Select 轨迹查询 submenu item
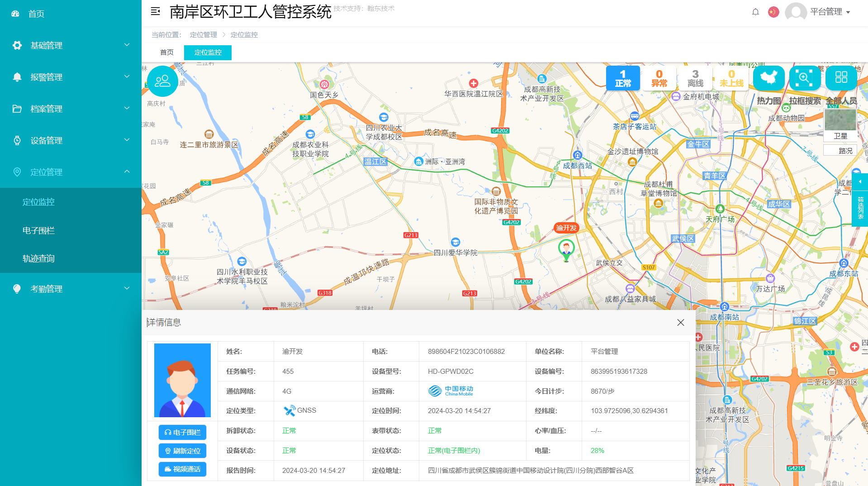868x486 pixels. 38,258
